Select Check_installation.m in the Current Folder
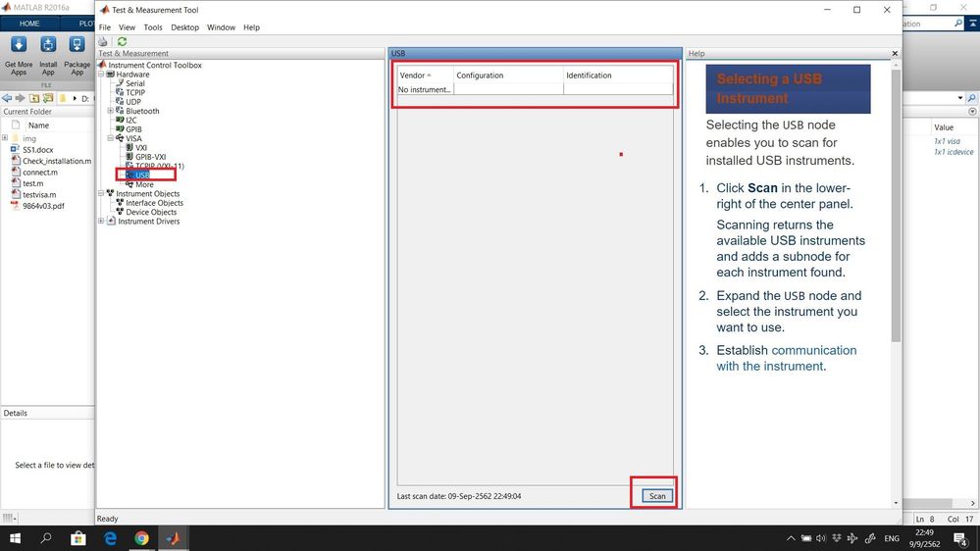This screenshot has height=551, width=980. click(x=56, y=161)
